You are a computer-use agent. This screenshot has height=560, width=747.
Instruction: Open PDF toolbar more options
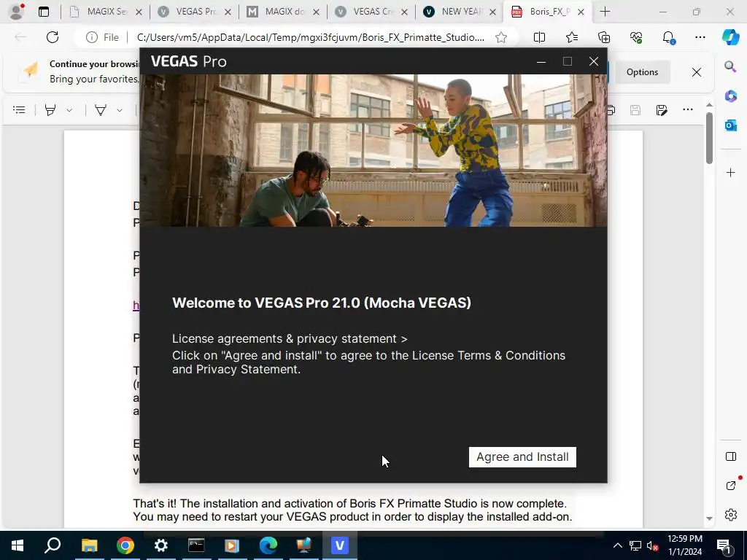(687, 109)
